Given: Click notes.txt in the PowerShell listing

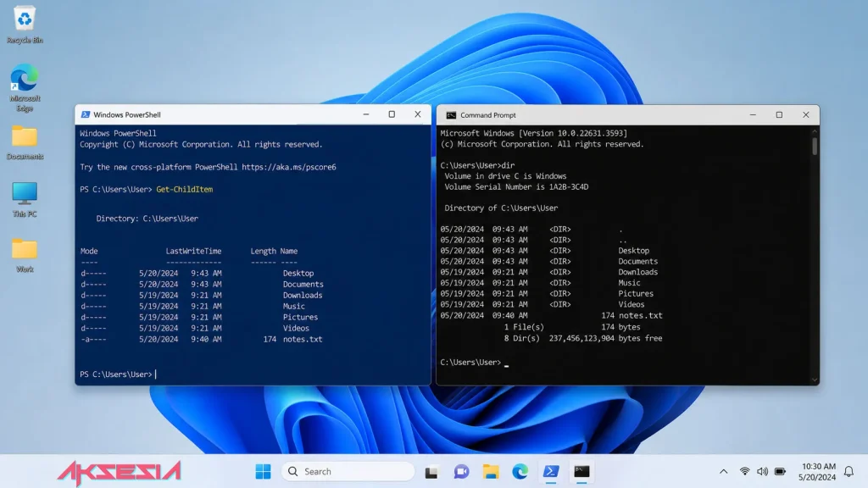Looking at the screenshot, I should pos(303,339).
